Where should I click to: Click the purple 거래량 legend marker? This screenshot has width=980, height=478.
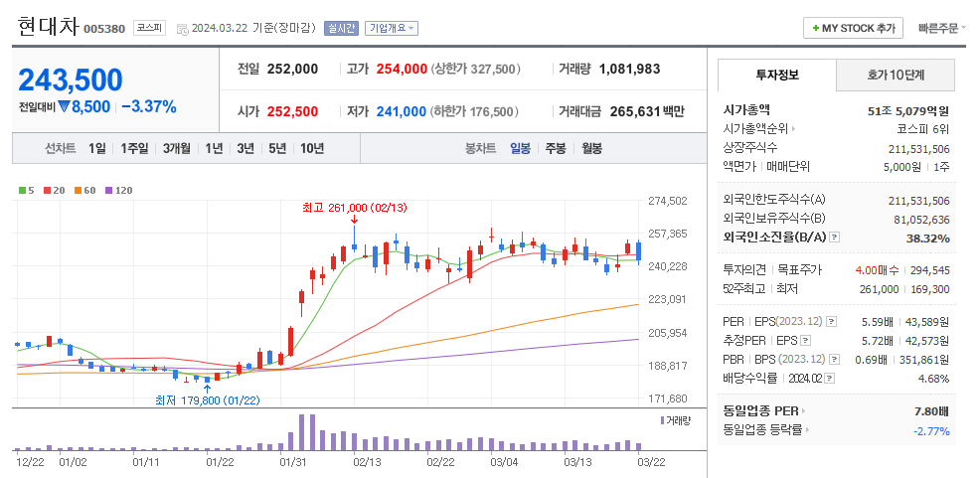pos(663,420)
